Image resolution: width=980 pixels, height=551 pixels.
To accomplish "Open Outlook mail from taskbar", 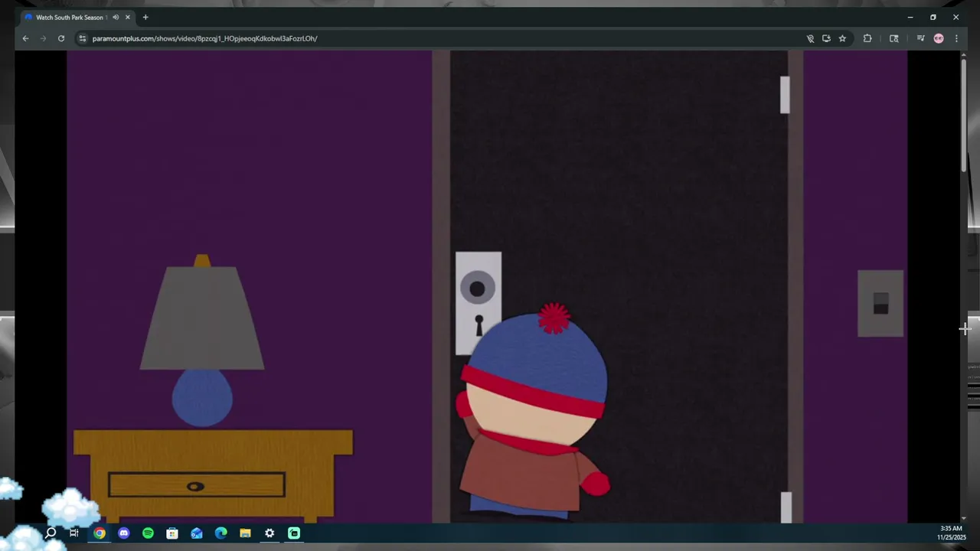I will pyautogui.click(x=197, y=533).
